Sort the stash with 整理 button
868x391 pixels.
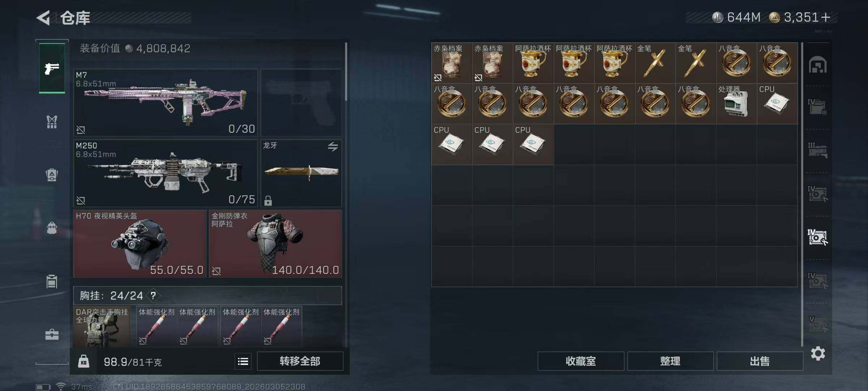click(x=670, y=361)
